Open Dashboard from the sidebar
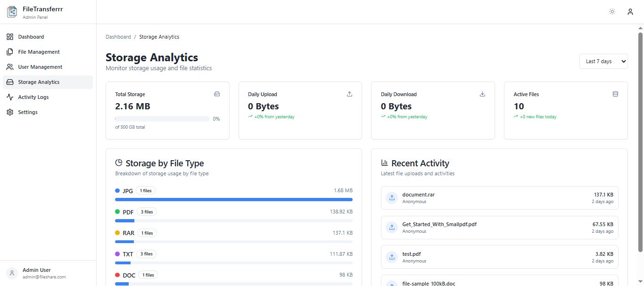This screenshot has height=286, width=644. [31, 37]
